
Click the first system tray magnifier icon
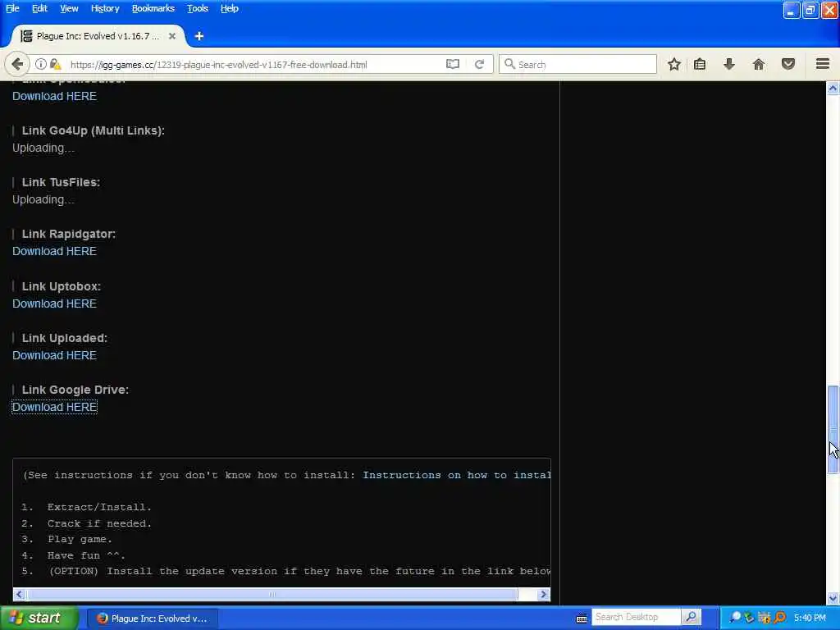(736, 618)
